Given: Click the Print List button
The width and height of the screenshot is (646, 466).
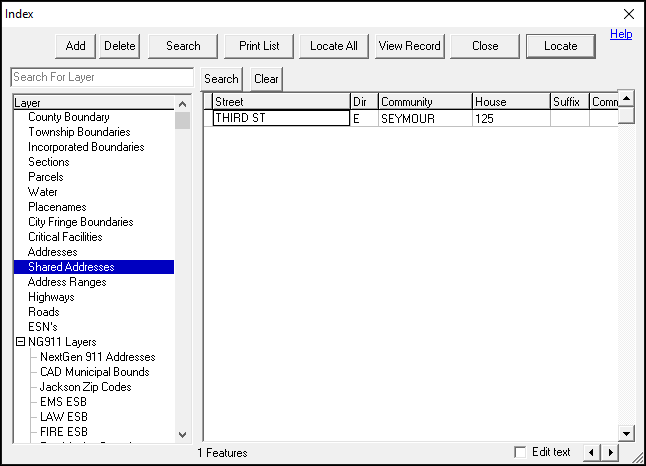Looking at the screenshot, I should tap(259, 46).
